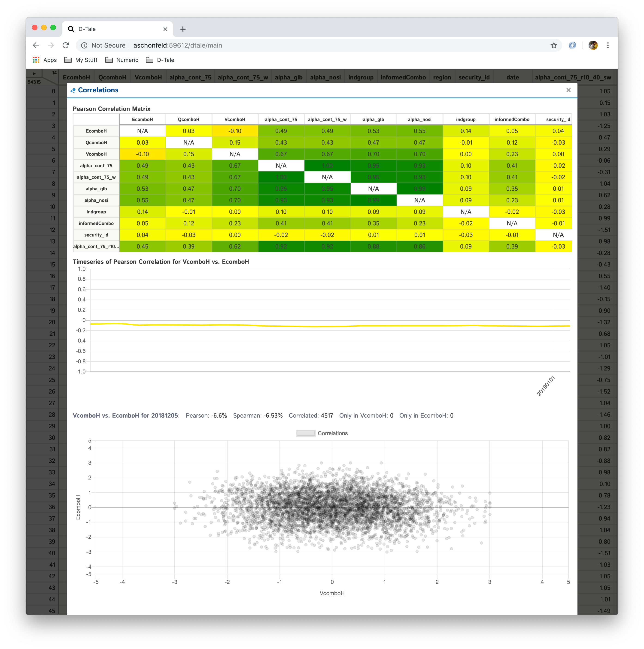This screenshot has height=649, width=644.
Task: Close the Correlations popup
Action: (x=568, y=90)
